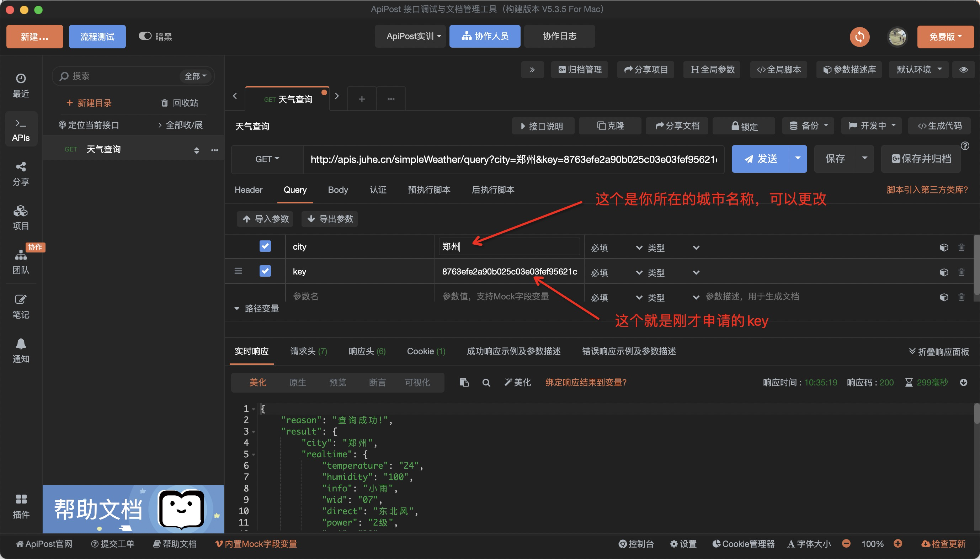Expand the 默认环境 environment dropdown
Viewport: 980px width, 559px height.
click(x=918, y=69)
